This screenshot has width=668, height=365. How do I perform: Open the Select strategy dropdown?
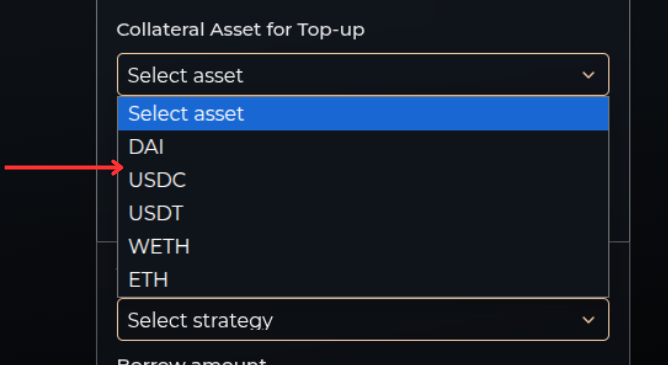pyautogui.click(x=363, y=319)
